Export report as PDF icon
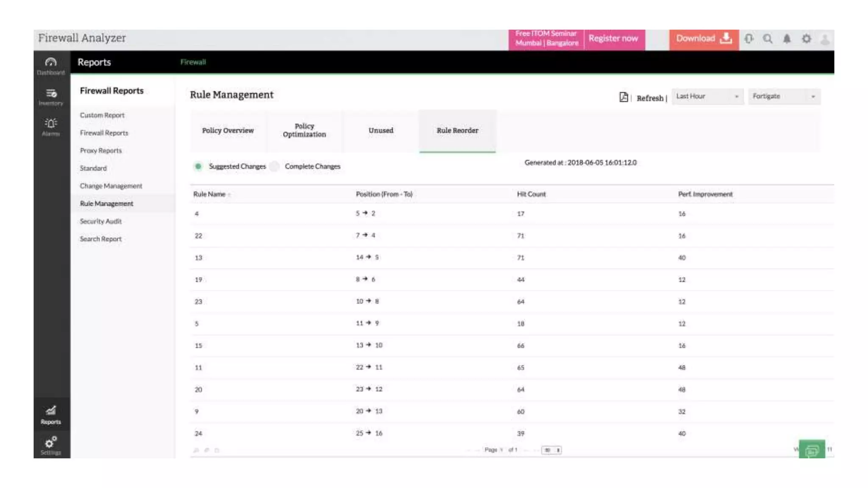This screenshot has height=488, width=868. pyautogui.click(x=623, y=97)
